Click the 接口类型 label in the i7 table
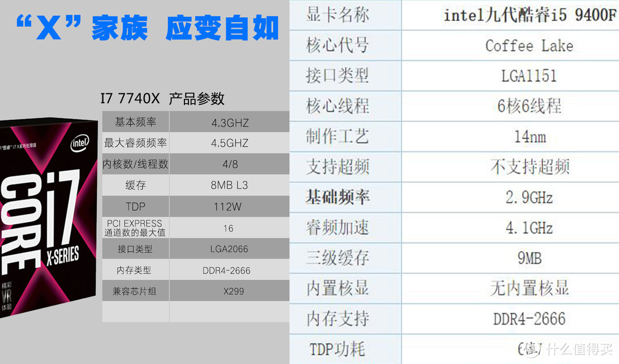 [135, 249]
